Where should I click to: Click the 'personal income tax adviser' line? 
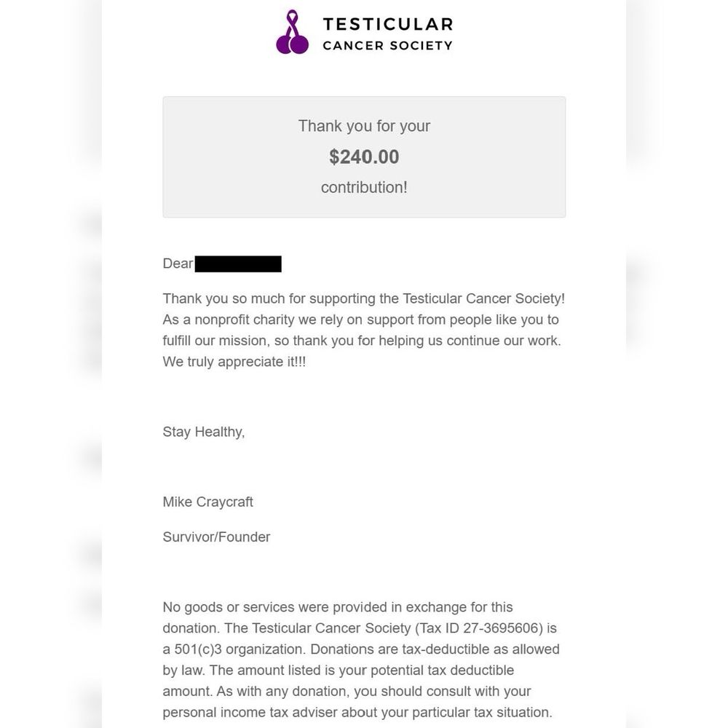(x=357, y=712)
